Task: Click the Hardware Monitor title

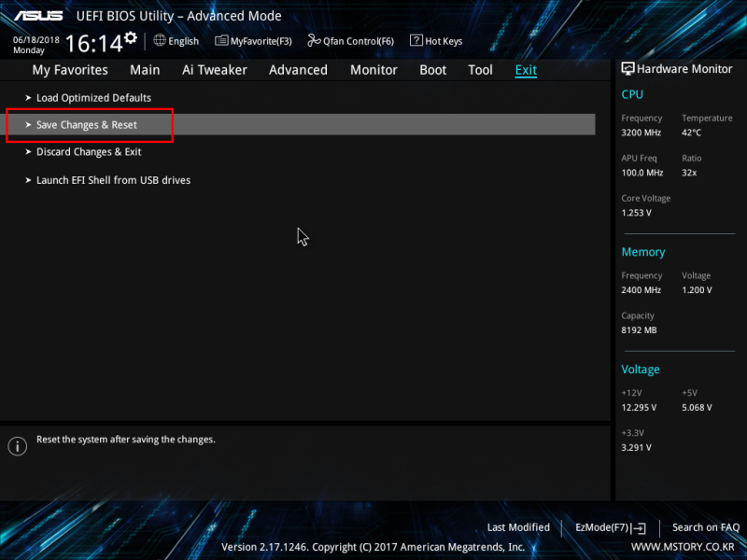Action: 684,69
